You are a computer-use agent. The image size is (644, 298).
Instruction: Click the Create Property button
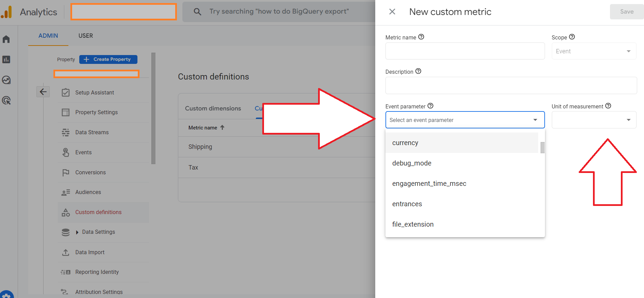tap(108, 59)
